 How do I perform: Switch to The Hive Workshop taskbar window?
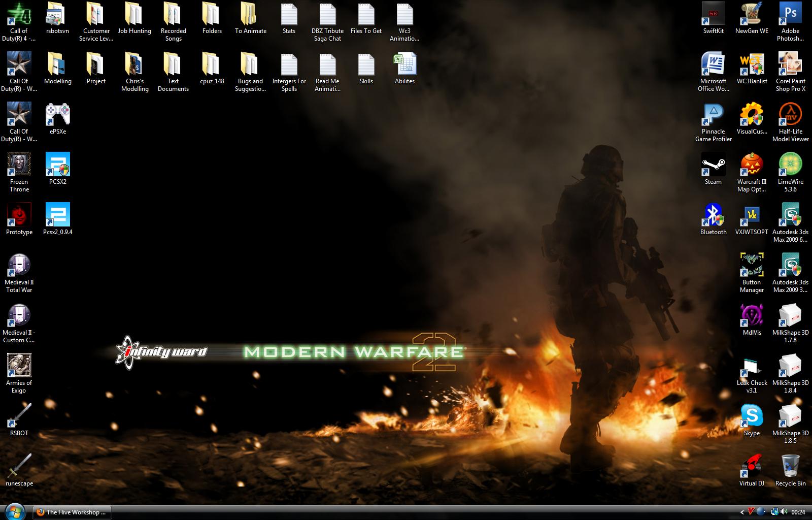pos(72,512)
